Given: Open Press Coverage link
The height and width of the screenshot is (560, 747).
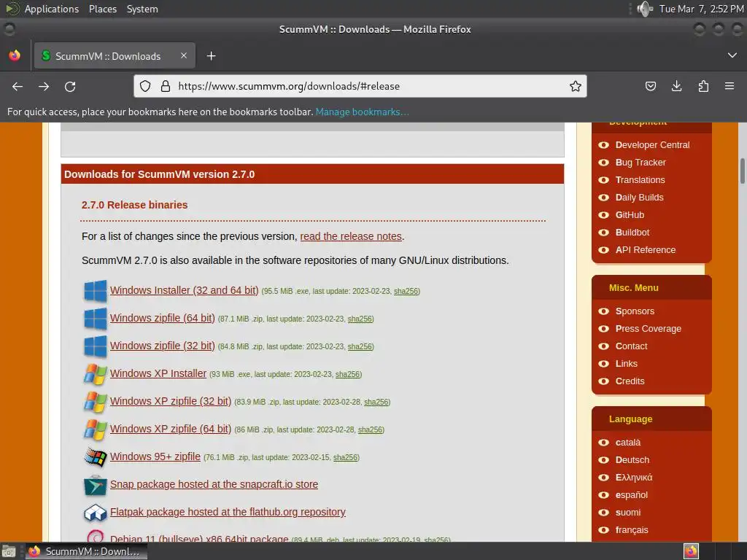Looking at the screenshot, I should (648, 329).
